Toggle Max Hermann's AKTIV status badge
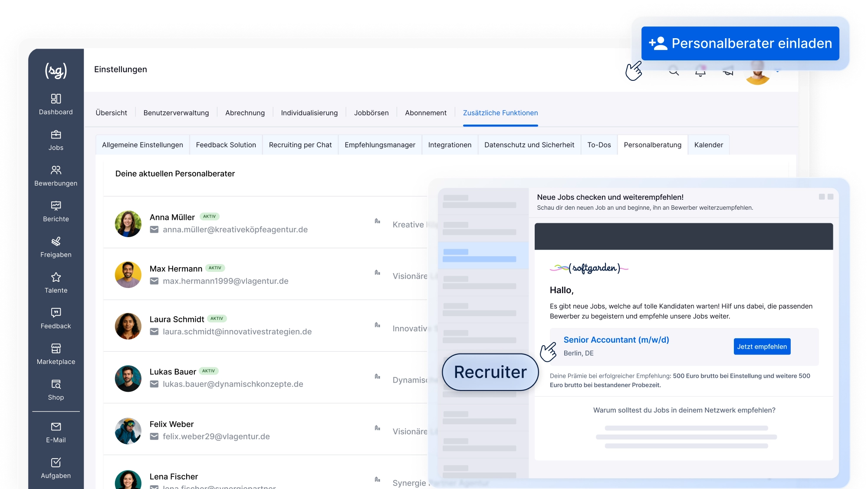This screenshot has width=868, height=489. pos(215,268)
